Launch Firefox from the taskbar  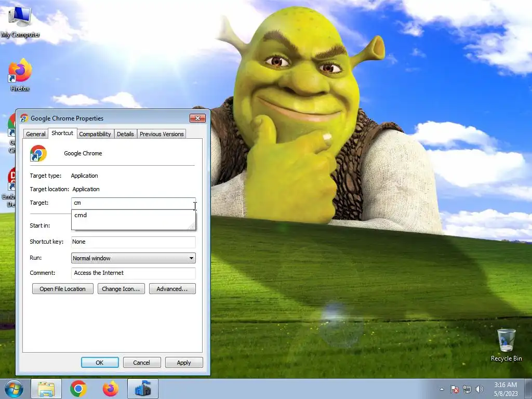click(x=111, y=389)
